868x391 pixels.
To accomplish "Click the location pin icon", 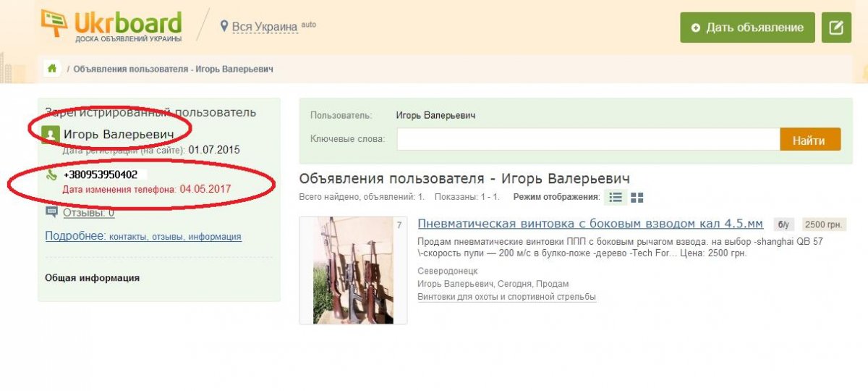I will coord(224,26).
